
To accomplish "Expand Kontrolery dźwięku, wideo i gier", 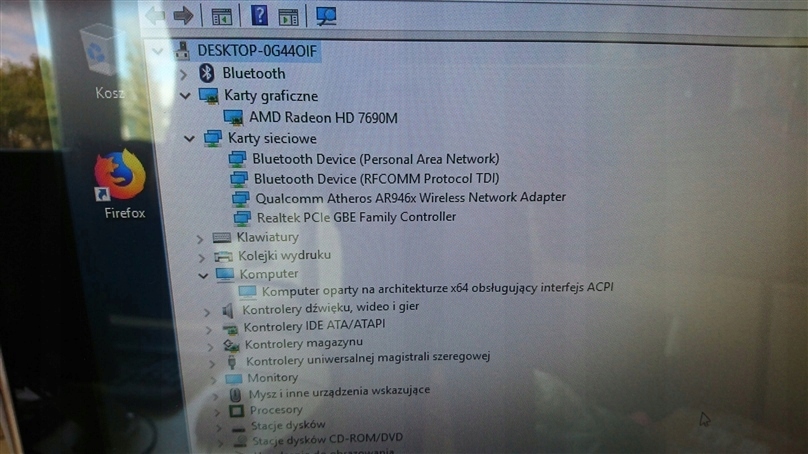I will 207,312.
